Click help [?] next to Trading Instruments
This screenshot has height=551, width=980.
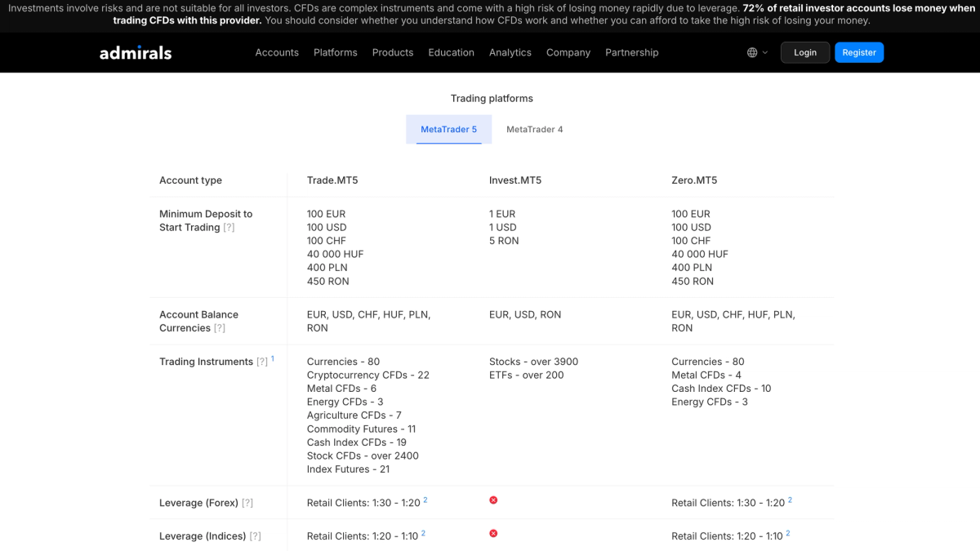click(x=262, y=362)
